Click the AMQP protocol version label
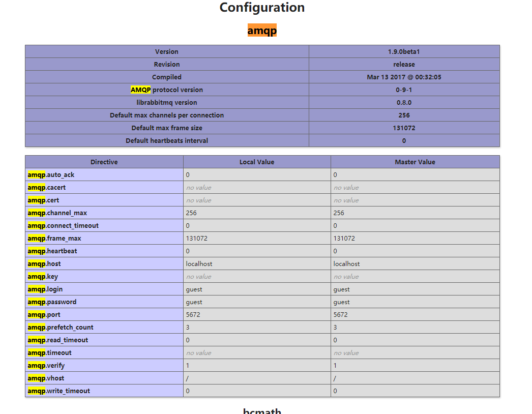 167,90
